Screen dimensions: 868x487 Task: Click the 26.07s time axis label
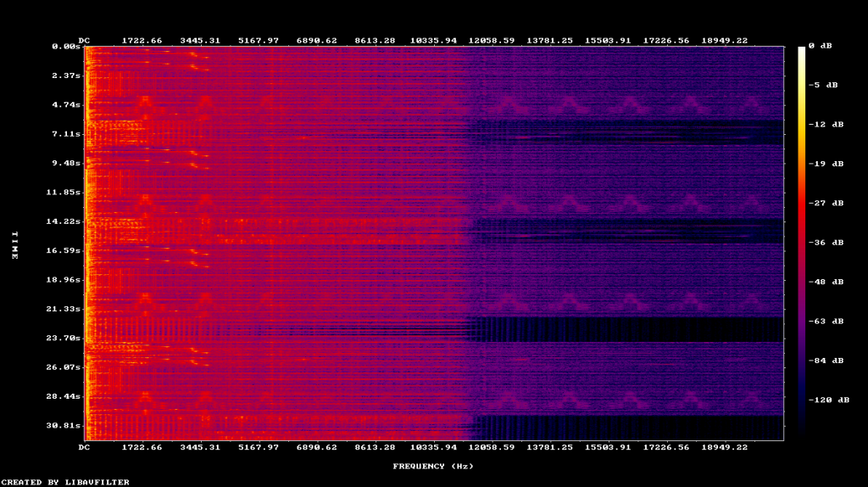[x=63, y=367]
